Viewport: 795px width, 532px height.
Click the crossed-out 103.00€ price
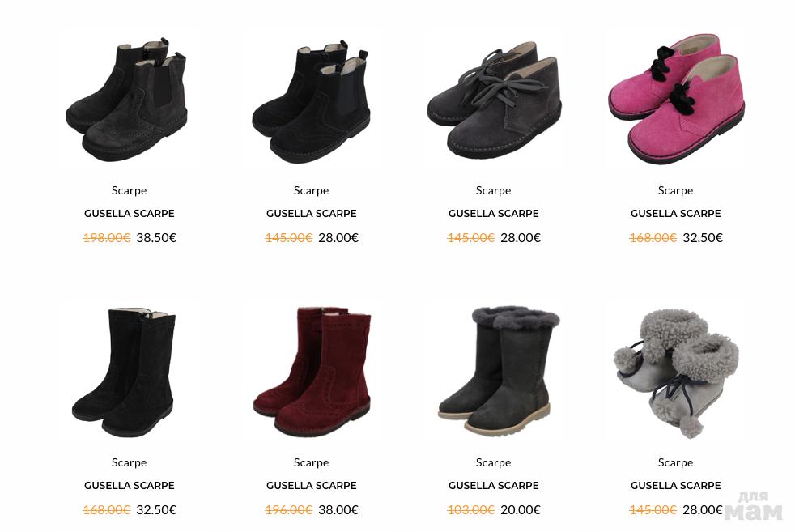(x=470, y=509)
